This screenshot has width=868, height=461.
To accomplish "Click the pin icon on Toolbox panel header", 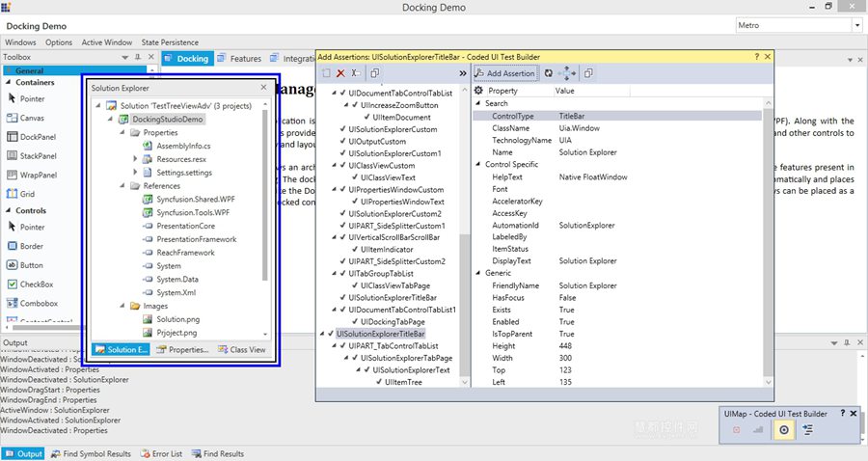I will pos(137,57).
